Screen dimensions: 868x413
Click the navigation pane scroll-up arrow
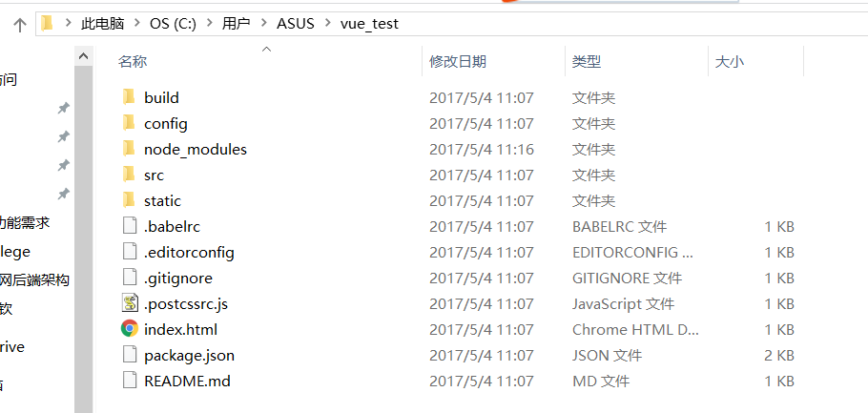[x=84, y=59]
